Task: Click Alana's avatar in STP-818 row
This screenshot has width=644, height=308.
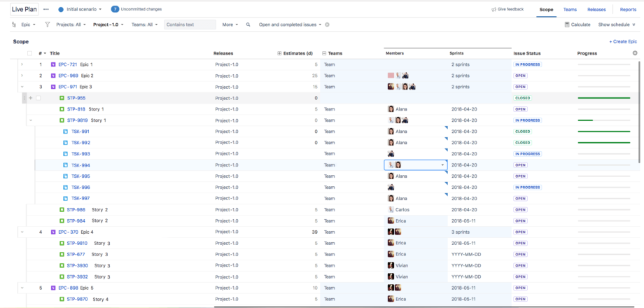Action: point(391,109)
